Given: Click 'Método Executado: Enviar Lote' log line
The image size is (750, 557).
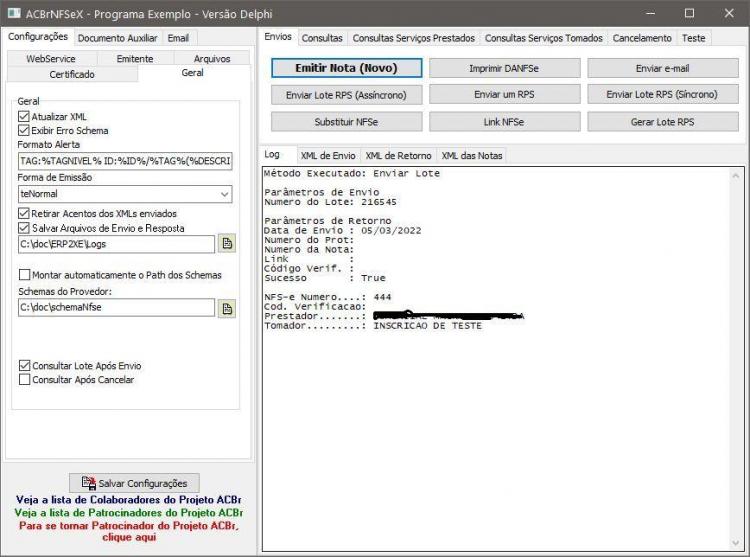Looking at the screenshot, I should tap(352, 174).
